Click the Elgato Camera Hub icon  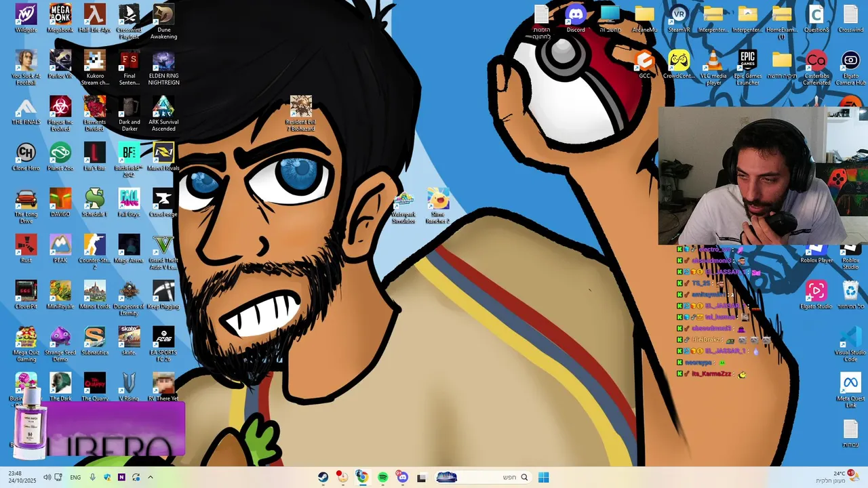(x=850, y=68)
